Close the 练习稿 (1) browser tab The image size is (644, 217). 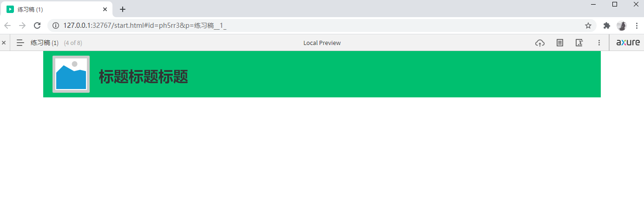105,9
